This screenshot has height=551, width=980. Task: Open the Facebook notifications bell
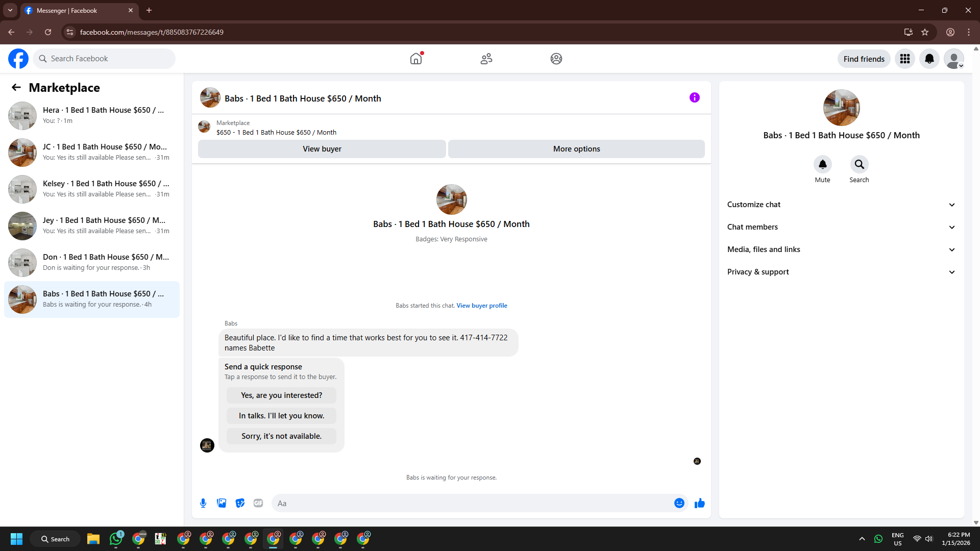[x=929, y=59]
